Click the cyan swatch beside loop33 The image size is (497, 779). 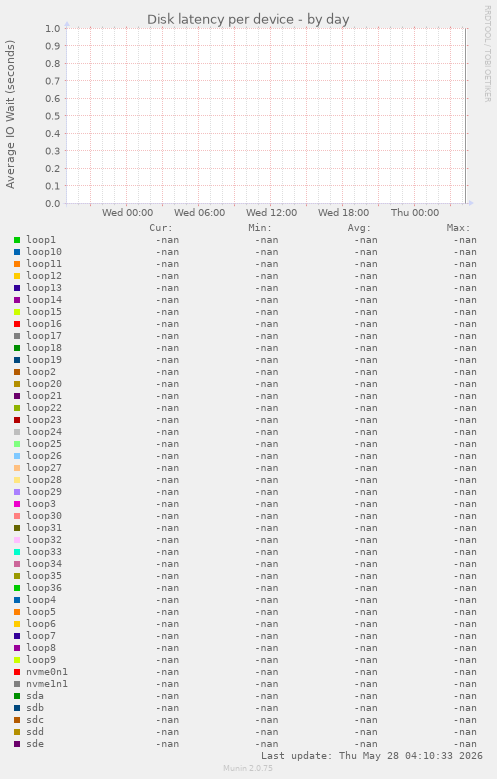coord(17,551)
